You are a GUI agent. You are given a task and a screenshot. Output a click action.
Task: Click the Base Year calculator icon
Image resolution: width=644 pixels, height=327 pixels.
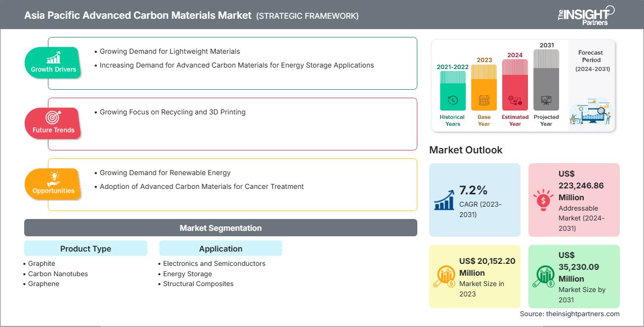point(483,101)
